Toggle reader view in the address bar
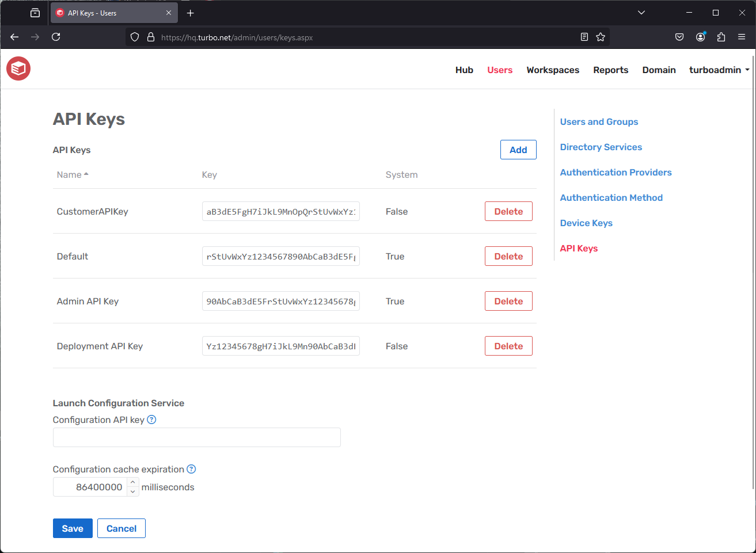This screenshot has height=553, width=756. (x=584, y=37)
